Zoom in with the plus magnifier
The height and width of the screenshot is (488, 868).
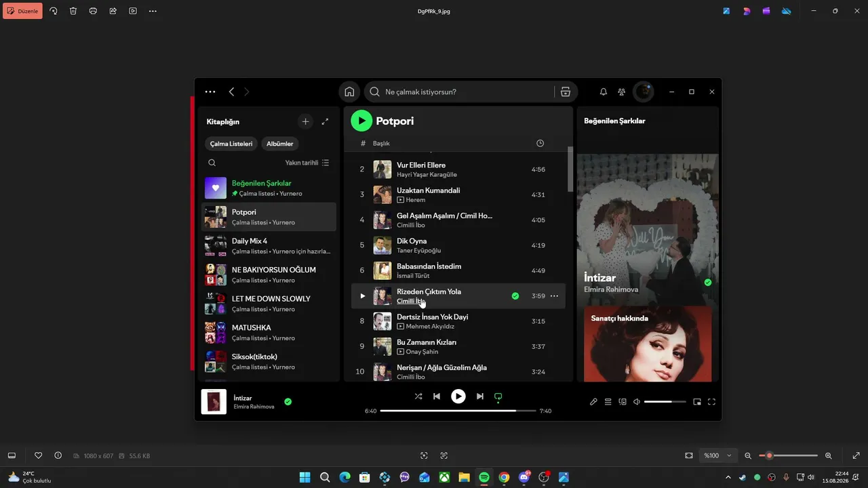coord(828,455)
